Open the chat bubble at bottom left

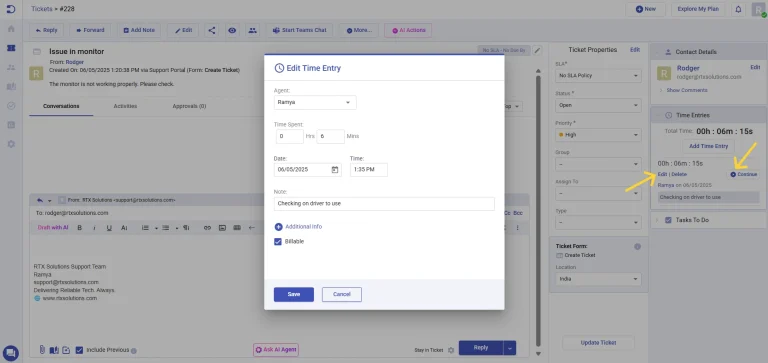tap(11, 353)
